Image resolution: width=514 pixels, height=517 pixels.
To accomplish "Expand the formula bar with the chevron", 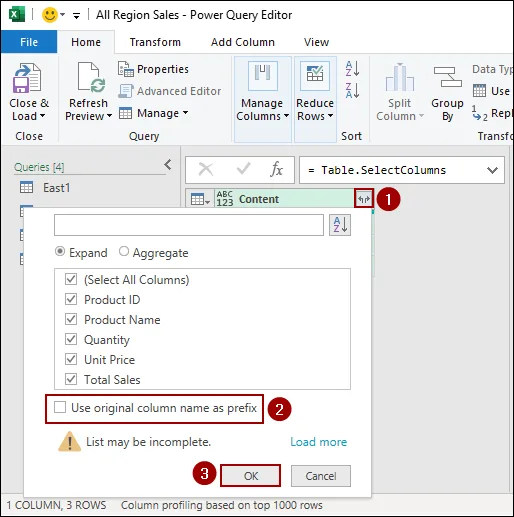I will [x=492, y=170].
